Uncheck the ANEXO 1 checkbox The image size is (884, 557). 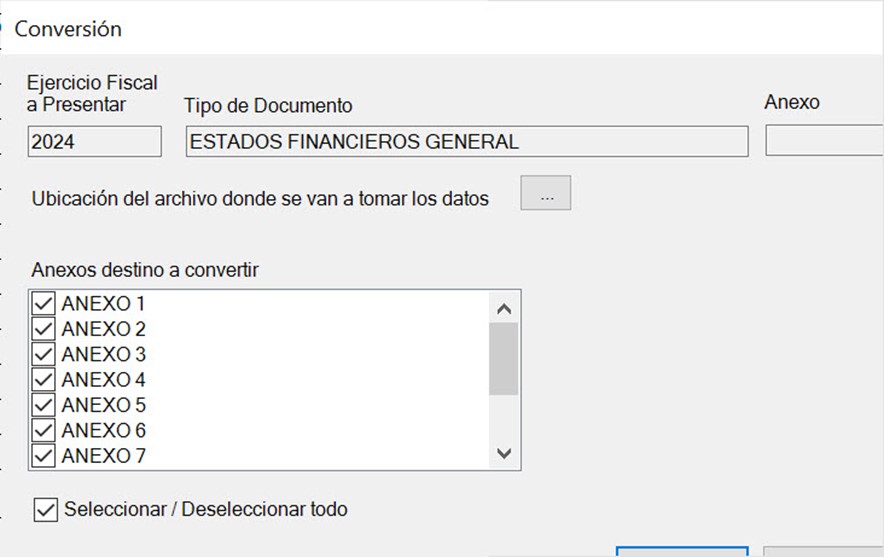pos(43,303)
